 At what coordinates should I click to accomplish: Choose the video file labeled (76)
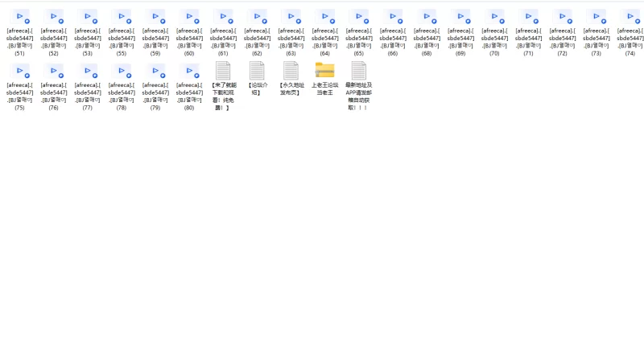(x=54, y=87)
